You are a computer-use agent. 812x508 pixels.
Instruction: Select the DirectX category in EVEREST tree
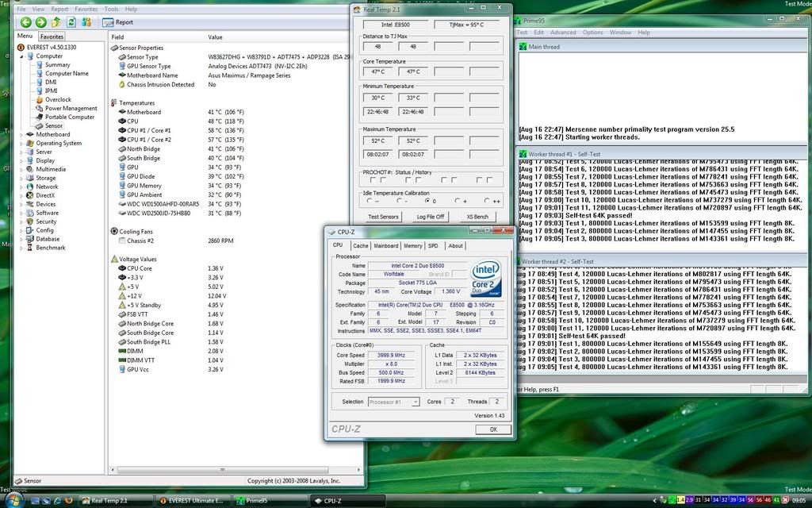click(40, 195)
